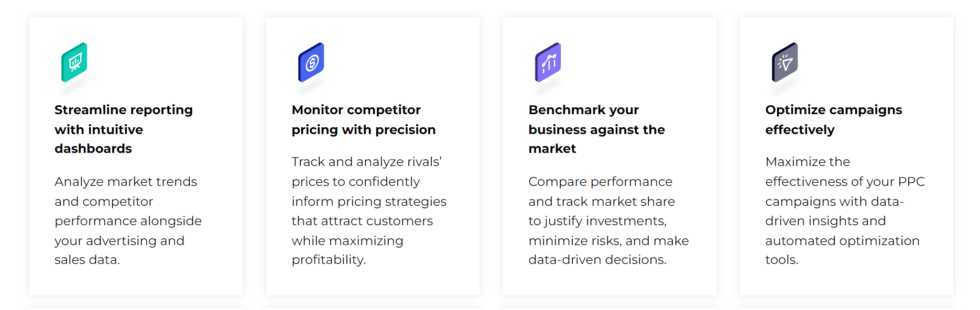The width and height of the screenshot is (980, 310).
Task: Click 'sales data.' in the Streamline reporting description
Action: click(x=87, y=260)
